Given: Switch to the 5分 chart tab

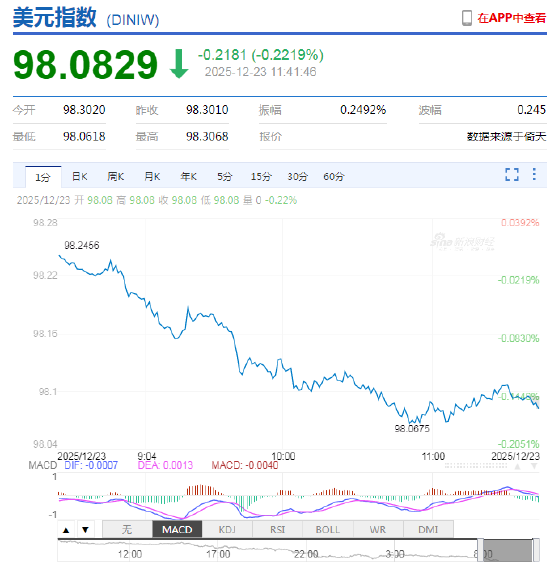Looking at the screenshot, I should [224, 176].
